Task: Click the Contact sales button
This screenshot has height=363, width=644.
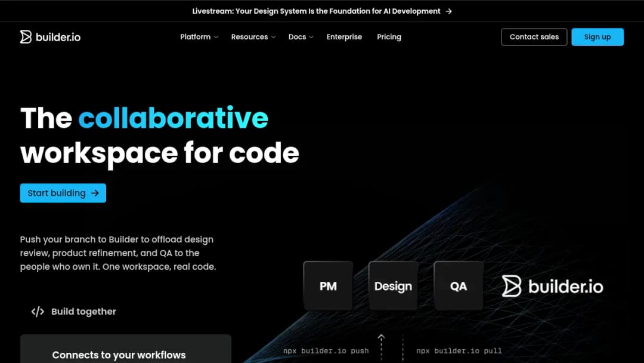Action: coord(534,37)
